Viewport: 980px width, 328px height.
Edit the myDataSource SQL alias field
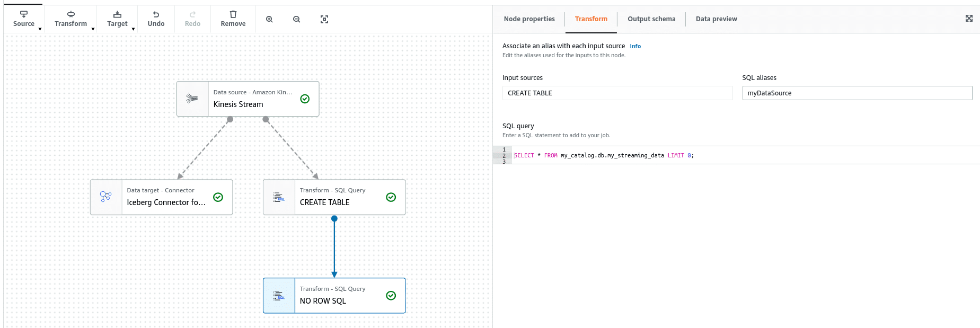coord(857,93)
